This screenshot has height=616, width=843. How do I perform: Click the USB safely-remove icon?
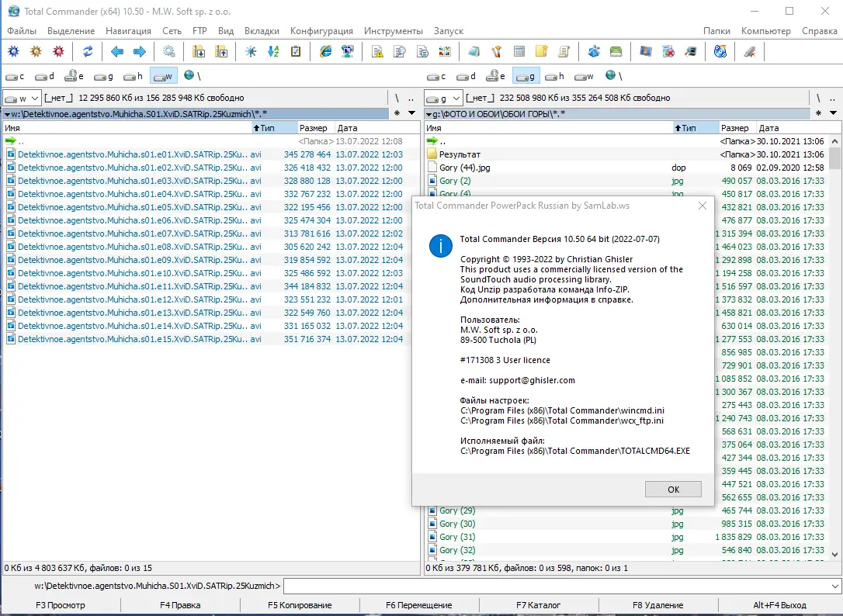click(x=750, y=52)
